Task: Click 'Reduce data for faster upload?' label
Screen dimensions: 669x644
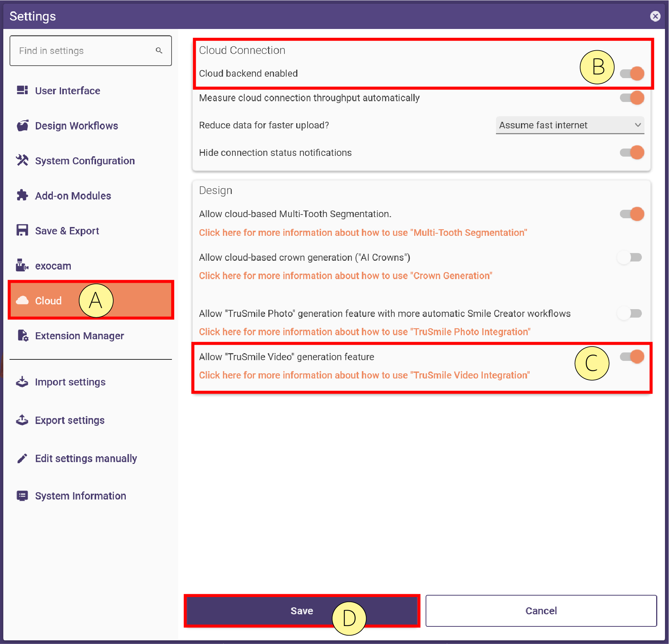Action: (x=264, y=125)
